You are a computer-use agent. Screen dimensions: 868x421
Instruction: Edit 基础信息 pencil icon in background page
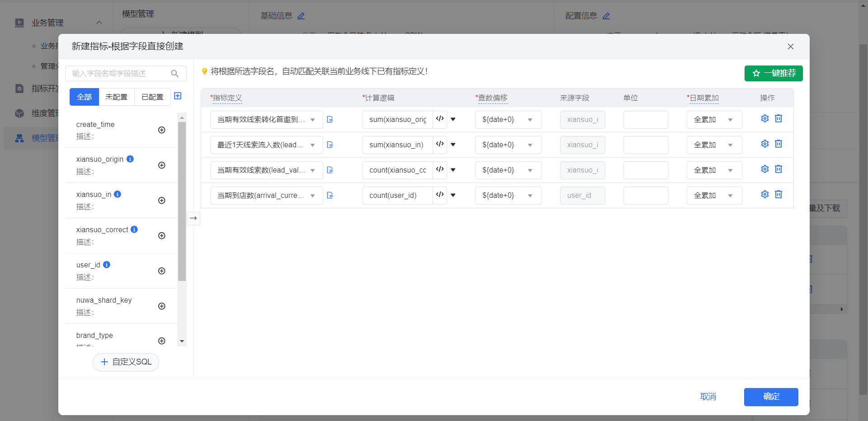click(301, 16)
